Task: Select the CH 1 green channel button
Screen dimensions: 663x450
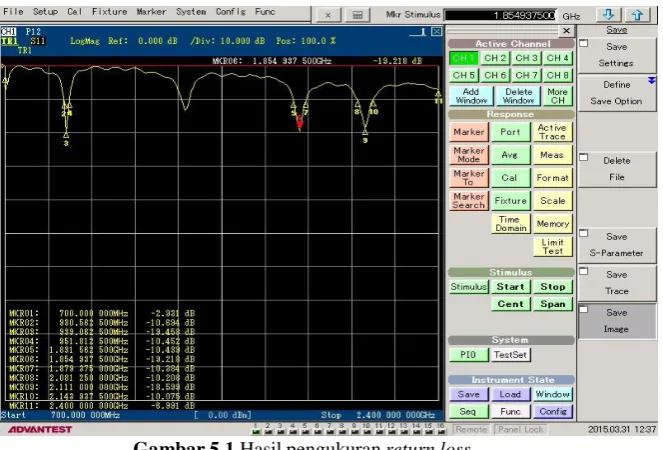Action: point(463,58)
